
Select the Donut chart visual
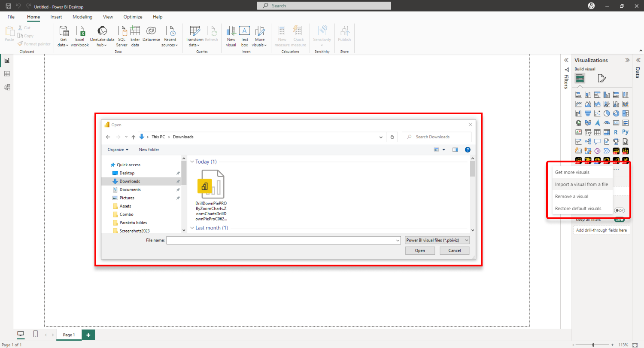616,113
